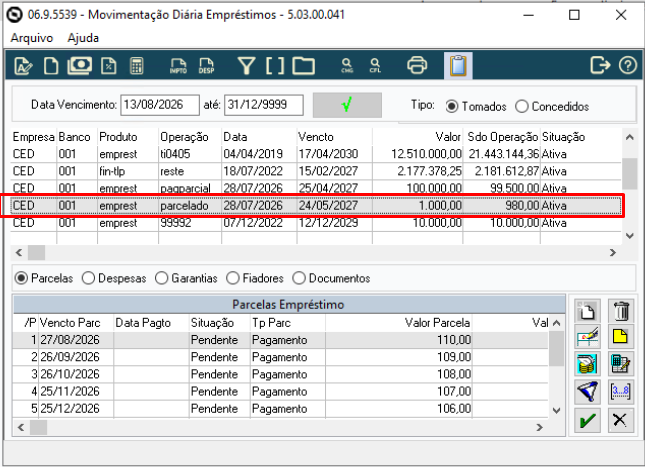
Task: Click the Tp Parc column header
Action: 288,323
